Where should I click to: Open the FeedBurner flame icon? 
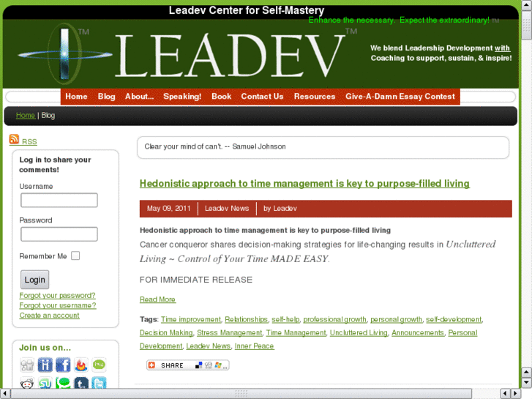tap(81, 365)
